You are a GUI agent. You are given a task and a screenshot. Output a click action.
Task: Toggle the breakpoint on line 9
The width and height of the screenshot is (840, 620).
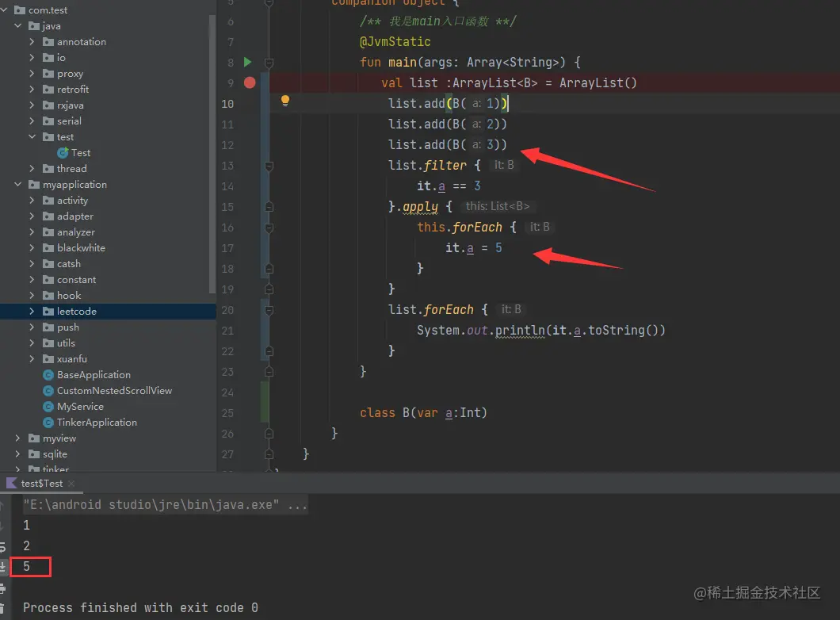[250, 82]
